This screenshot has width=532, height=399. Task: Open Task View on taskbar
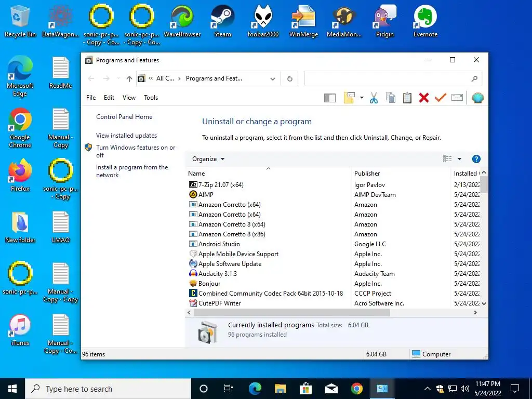229,389
